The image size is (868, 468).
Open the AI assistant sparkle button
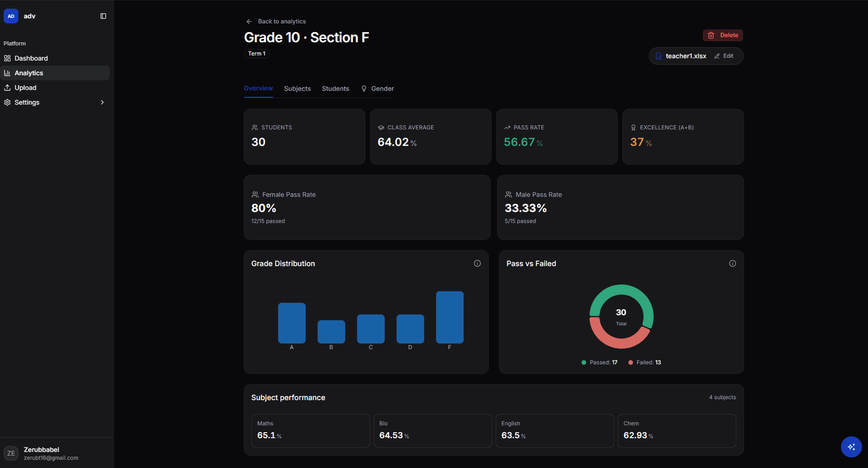point(851,447)
